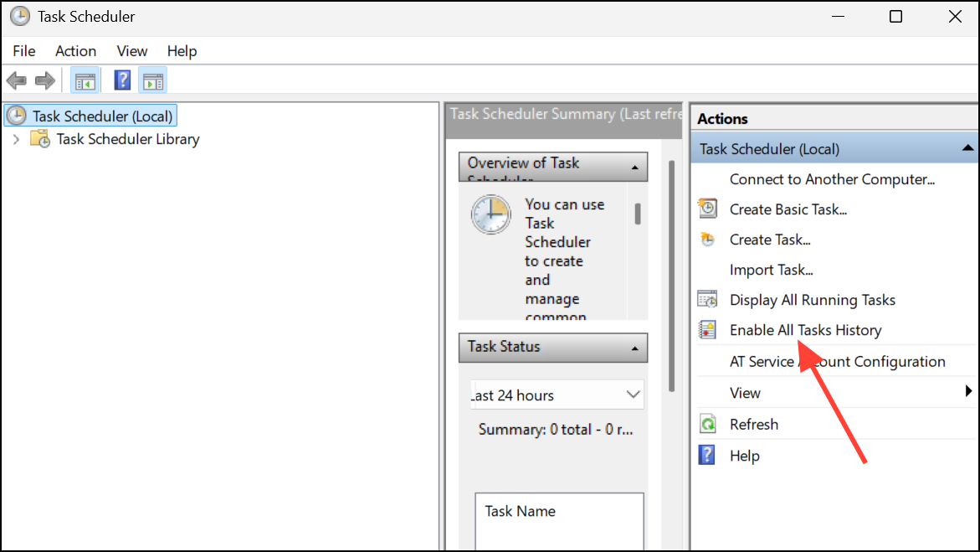Collapse the Task Scheduler (Local) actions group
The image size is (980, 552).
(968, 148)
